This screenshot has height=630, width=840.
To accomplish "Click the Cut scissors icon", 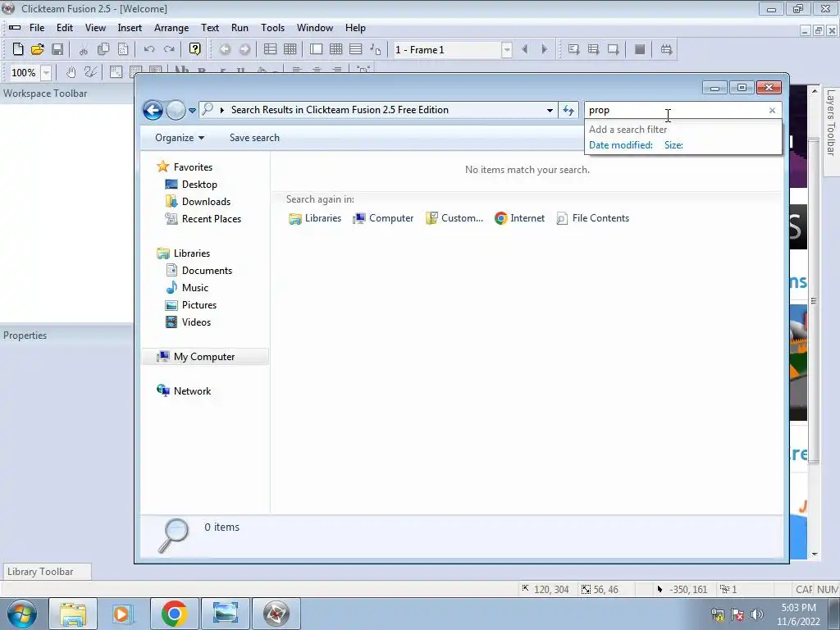I will tap(84, 50).
